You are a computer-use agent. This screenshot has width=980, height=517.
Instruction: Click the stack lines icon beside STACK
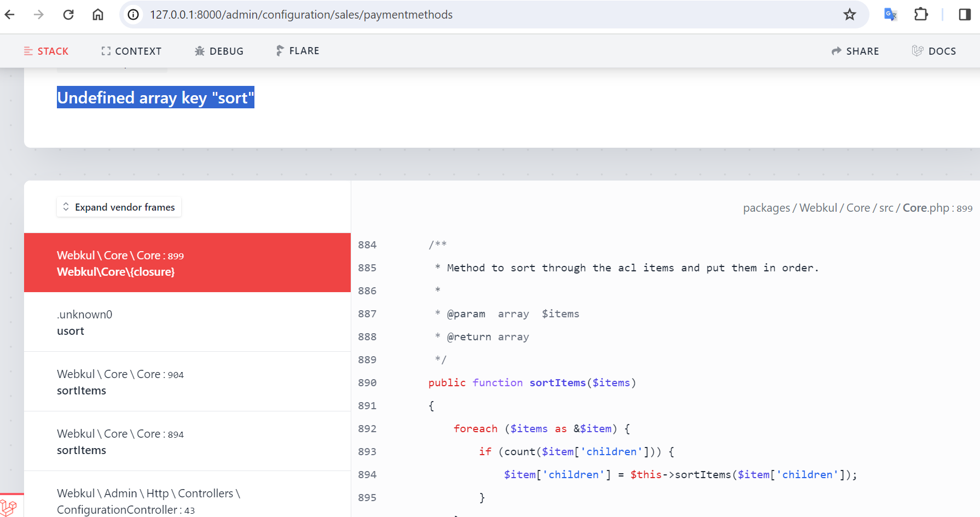(28, 51)
